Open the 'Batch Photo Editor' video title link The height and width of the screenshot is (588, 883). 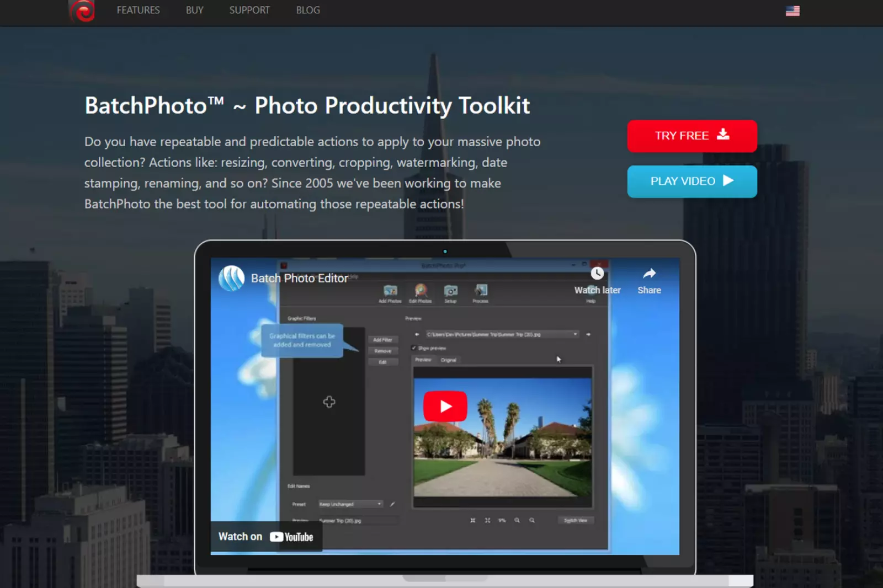click(x=300, y=279)
